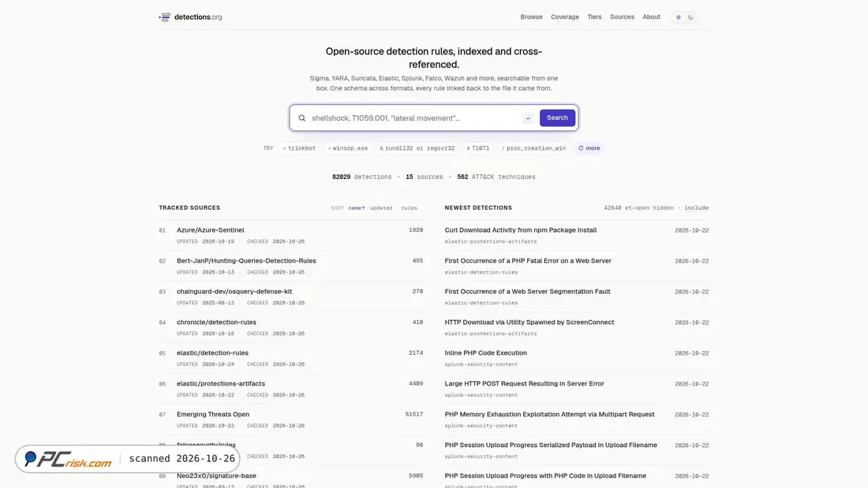The image size is (868, 488).
Task: Open the elastic/protections-artifacts source
Action: [221, 383]
